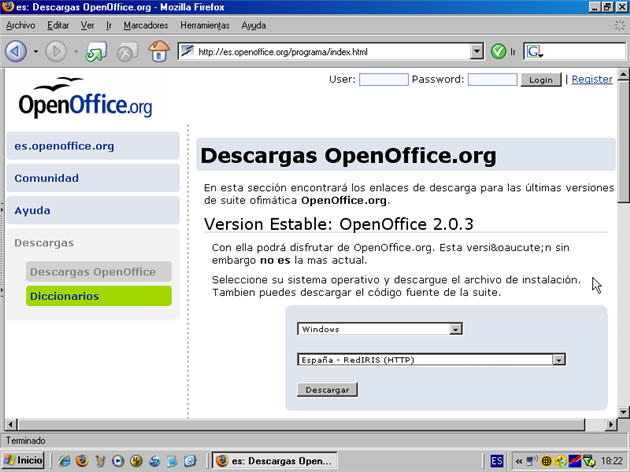Open the Marcadores menu

pyautogui.click(x=146, y=24)
